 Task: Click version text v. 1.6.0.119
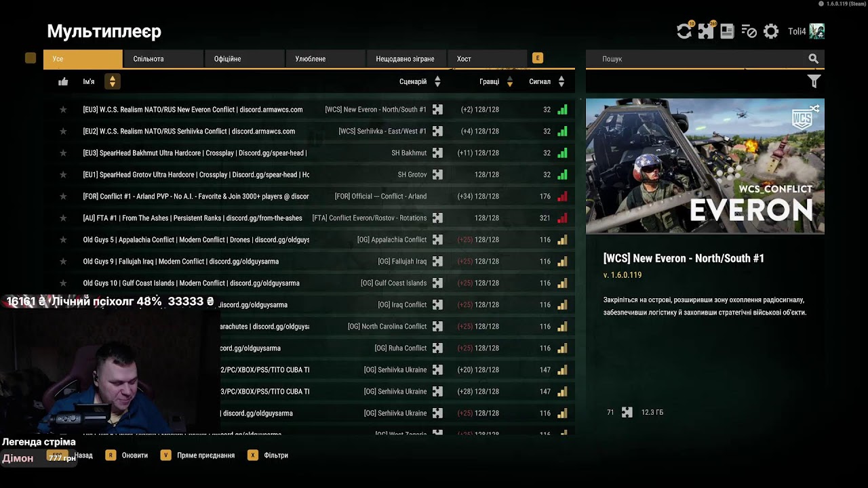coord(623,275)
